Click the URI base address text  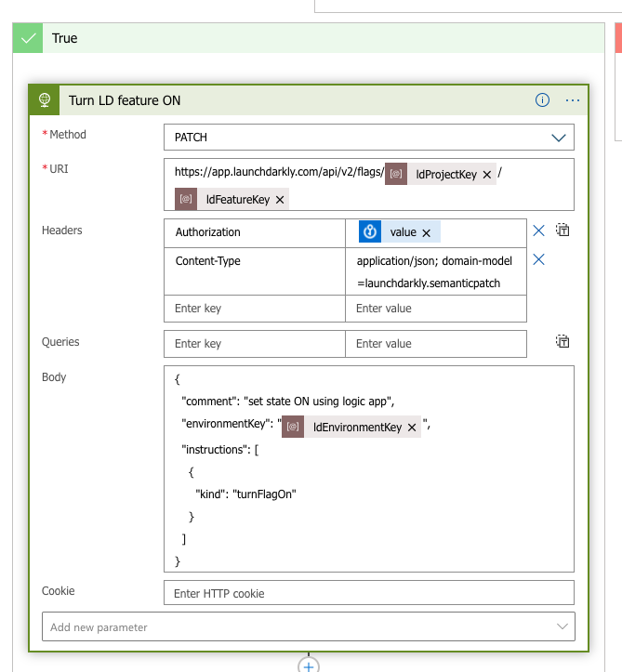(279, 172)
